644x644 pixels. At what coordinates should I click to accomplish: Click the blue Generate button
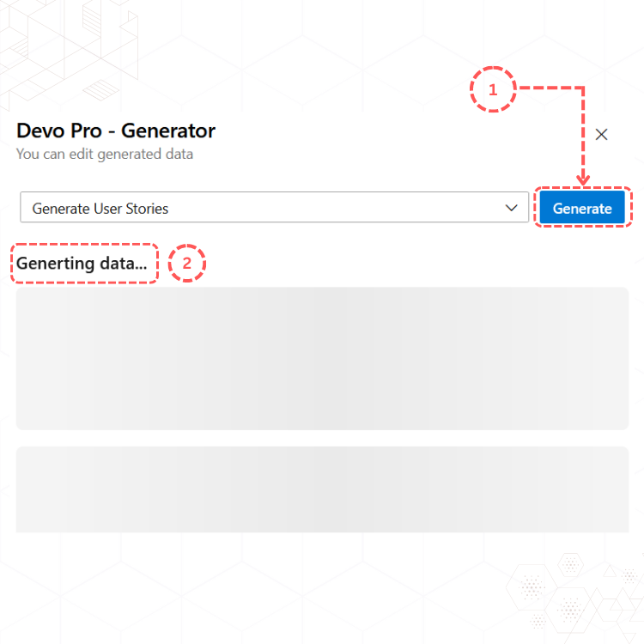click(x=582, y=208)
